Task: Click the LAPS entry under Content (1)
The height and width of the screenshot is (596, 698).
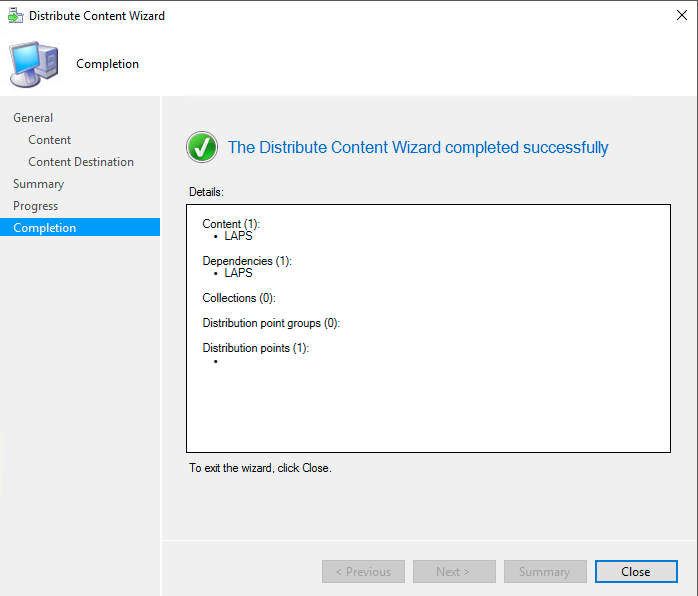Action: (x=238, y=237)
